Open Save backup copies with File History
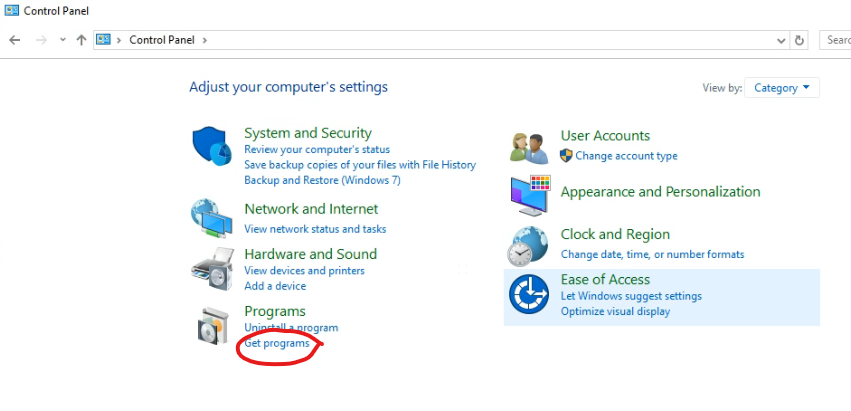The height and width of the screenshot is (411, 851). click(360, 165)
